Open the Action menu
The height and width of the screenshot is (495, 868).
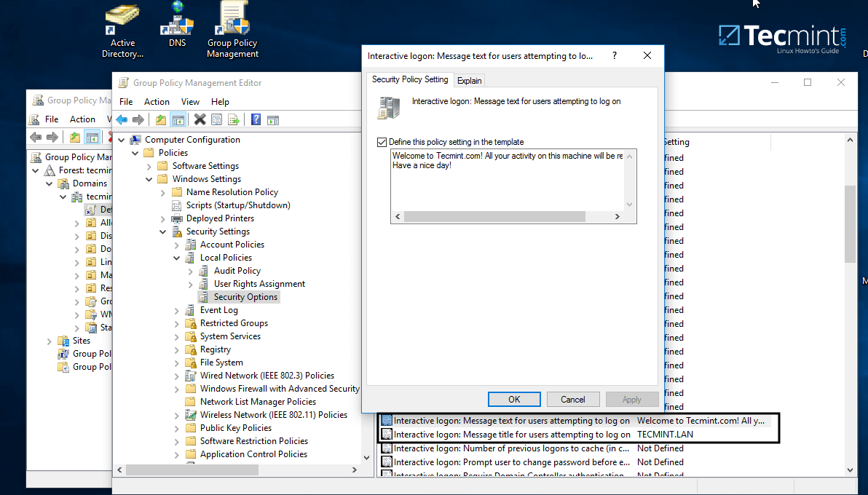click(157, 101)
